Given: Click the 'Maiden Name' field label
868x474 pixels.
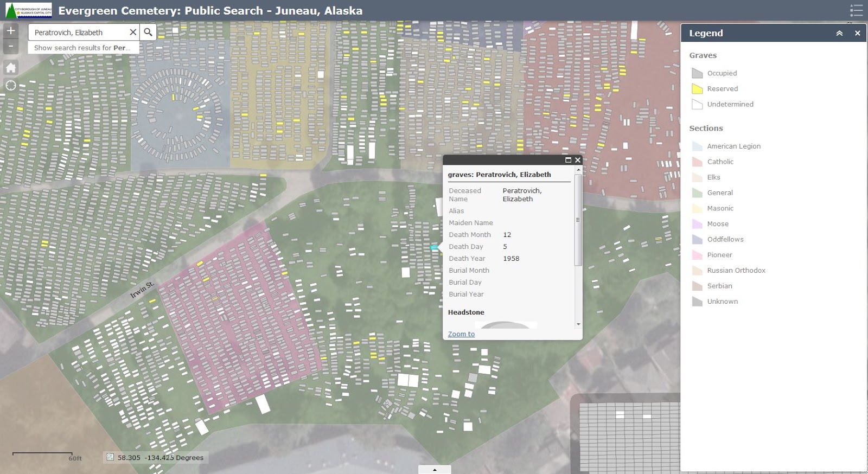Looking at the screenshot, I should click(x=471, y=223).
